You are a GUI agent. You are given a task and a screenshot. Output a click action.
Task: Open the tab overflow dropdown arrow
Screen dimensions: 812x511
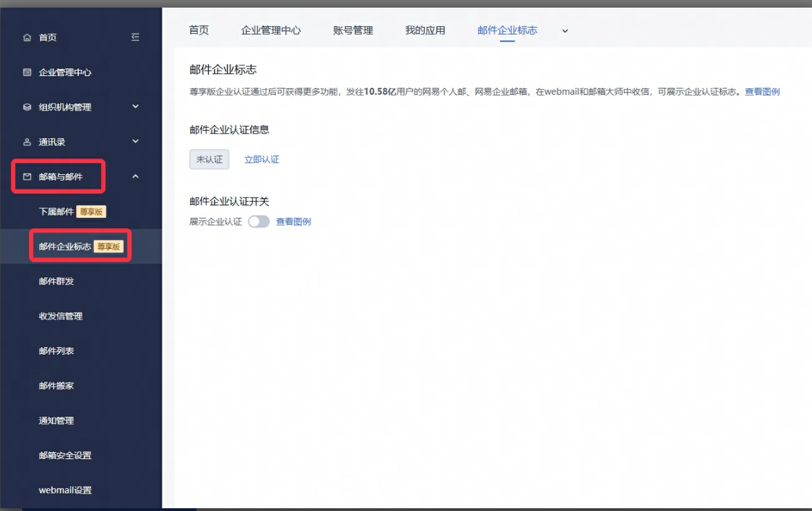(x=565, y=31)
